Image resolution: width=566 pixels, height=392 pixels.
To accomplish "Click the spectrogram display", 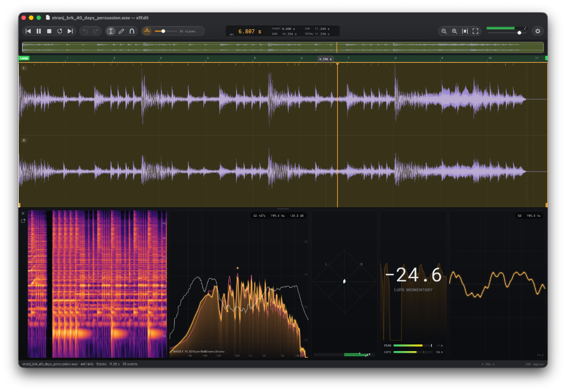I will [97, 284].
